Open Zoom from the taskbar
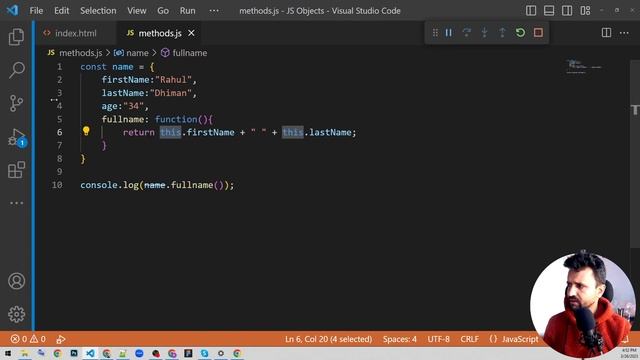Screen dimensions: 640x360 pyautogui.click(x=139, y=353)
